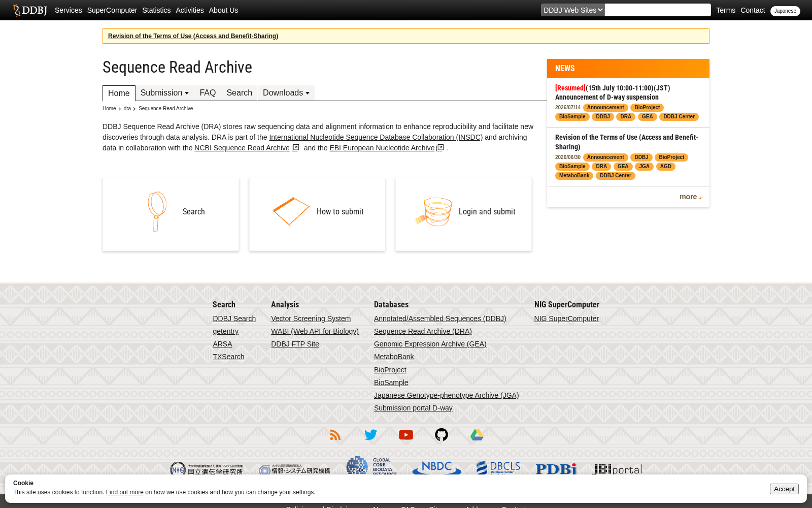Viewport: 812px width, 508px height.
Task: Click the external link icon after EBI European Nucleotide Archive
Action: coord(441,148)
